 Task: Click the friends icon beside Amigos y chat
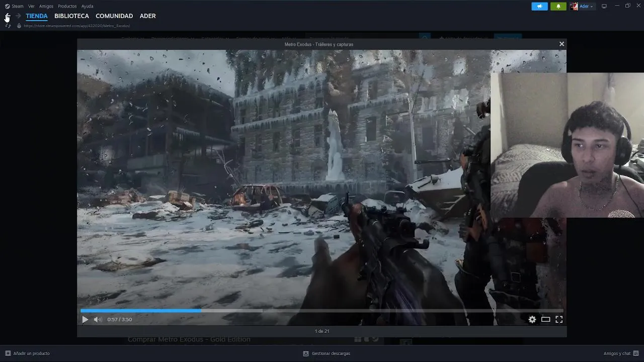coord(636,353)
